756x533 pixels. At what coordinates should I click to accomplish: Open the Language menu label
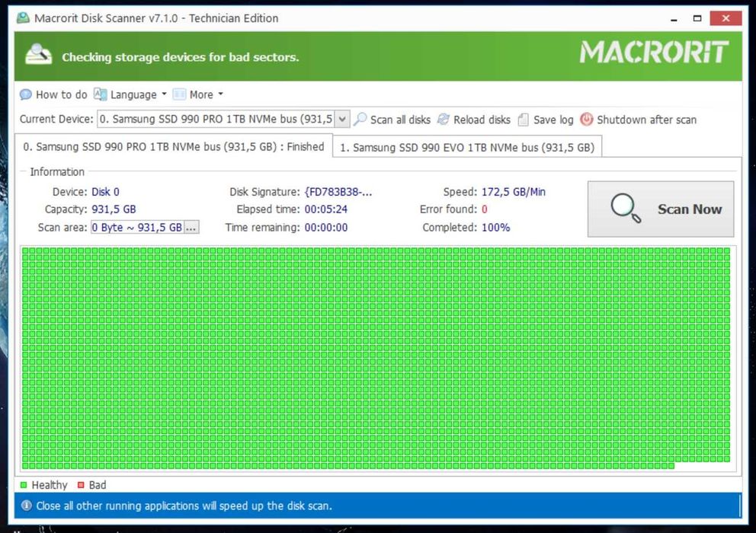click(x=133, y=94)
